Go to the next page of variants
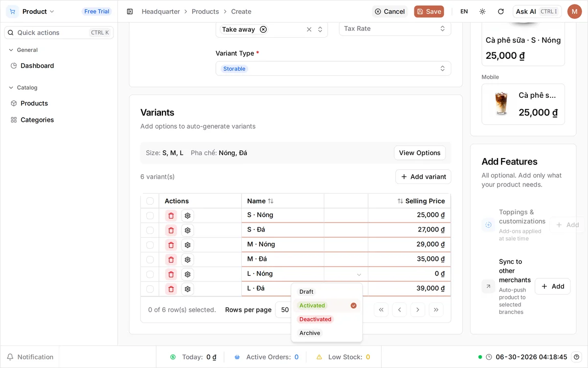The width and height of the screenshot is (588, 368). [x=417, y=310]
